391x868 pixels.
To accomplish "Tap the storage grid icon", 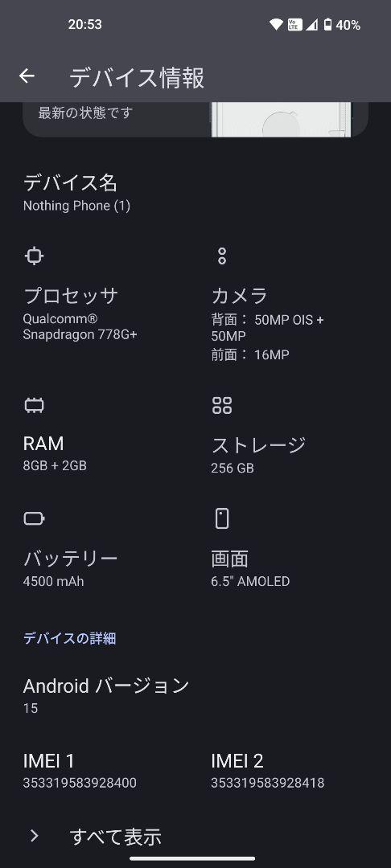I will 222,406.
